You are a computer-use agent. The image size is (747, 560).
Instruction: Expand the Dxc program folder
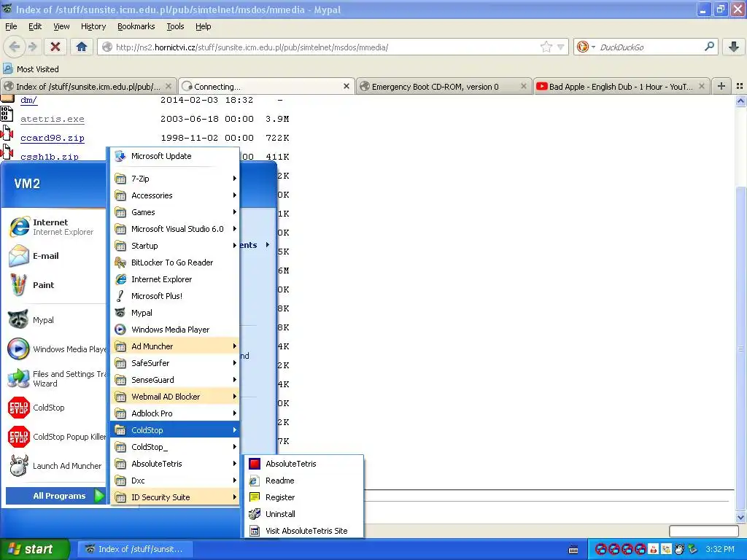pyautogui.click(x=175, y=481)
